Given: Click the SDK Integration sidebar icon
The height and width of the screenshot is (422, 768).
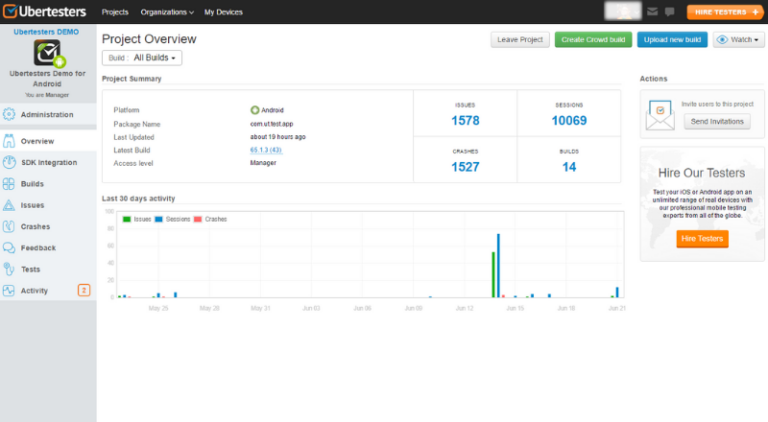Looking at the screenshot, I should coord(10,162).
